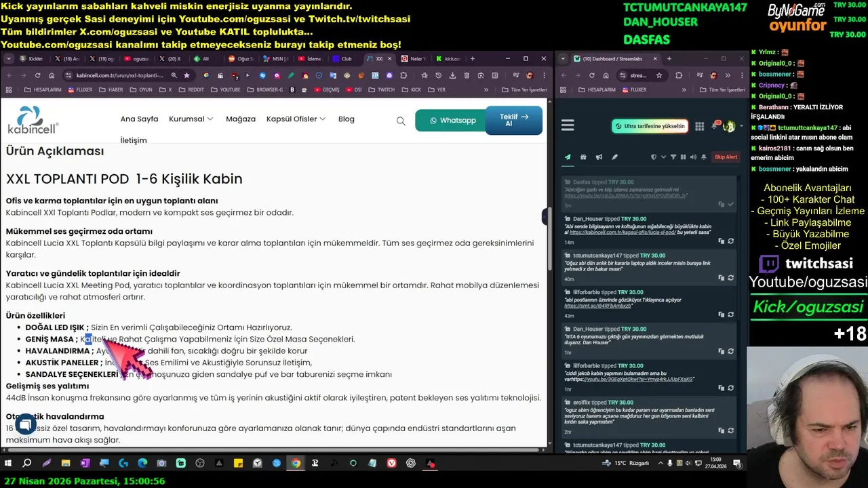Open the İletişim menu item
The image size is (868, 488).
tap(134, 140)
